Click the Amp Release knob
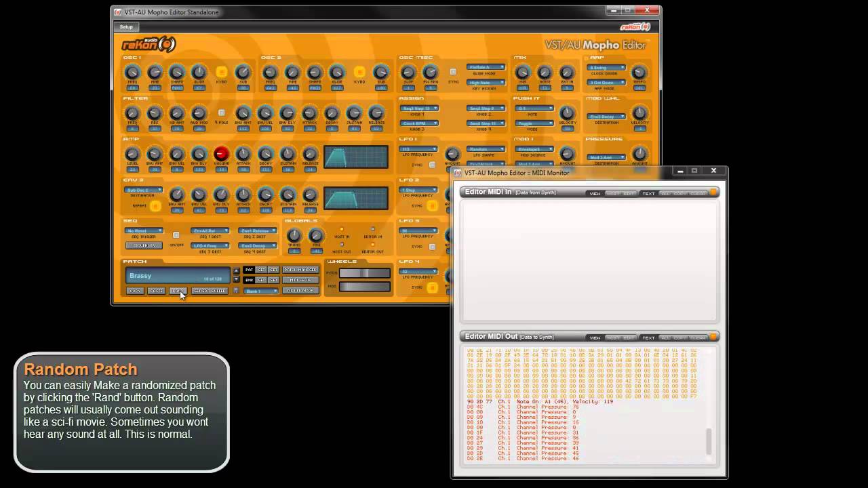The width and height of the screenshot is (868, 488). click(310, 154)
